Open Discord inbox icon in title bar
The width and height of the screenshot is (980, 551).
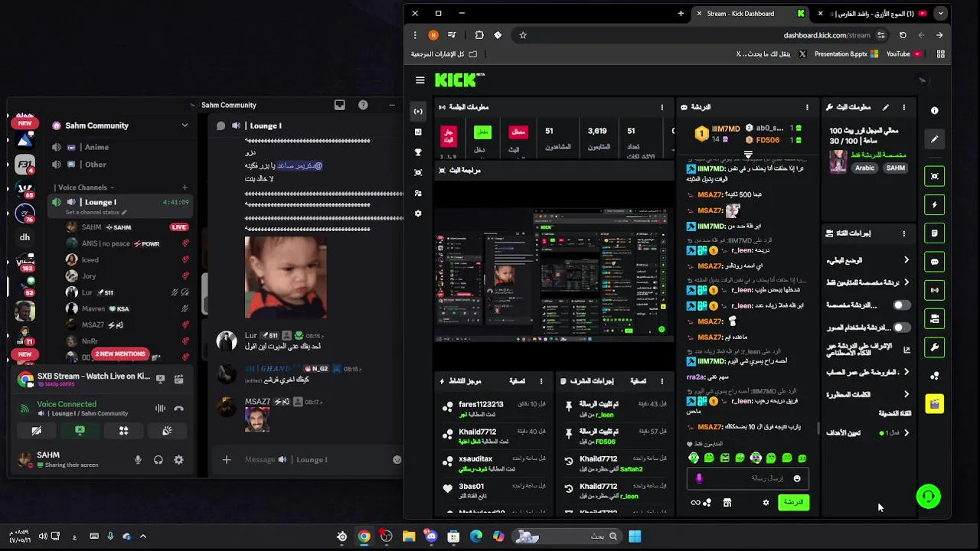tap(340, 105)
